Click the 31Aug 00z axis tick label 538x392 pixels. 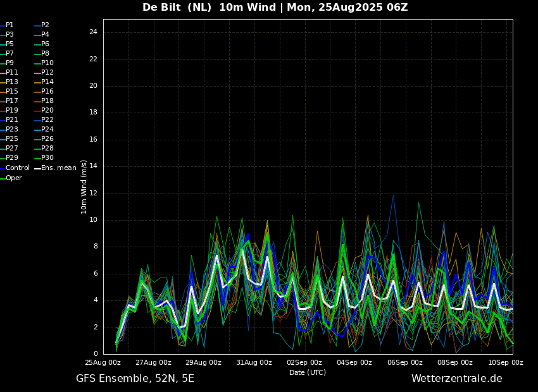(254, 363)
